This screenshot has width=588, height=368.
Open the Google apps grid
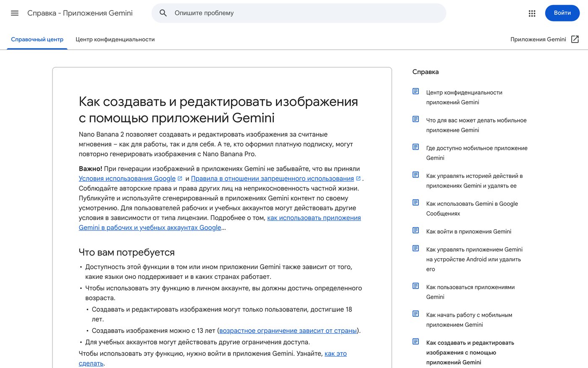(532, 13)
